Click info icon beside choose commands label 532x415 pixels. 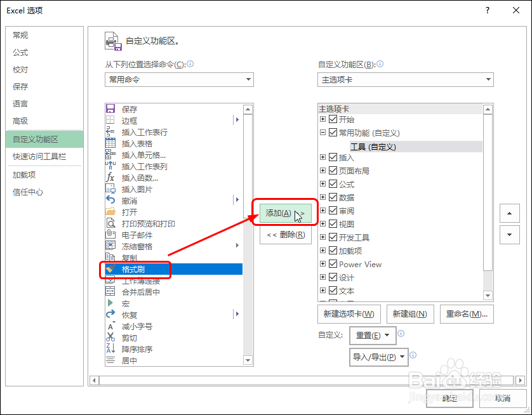click(x=190, y=63)
